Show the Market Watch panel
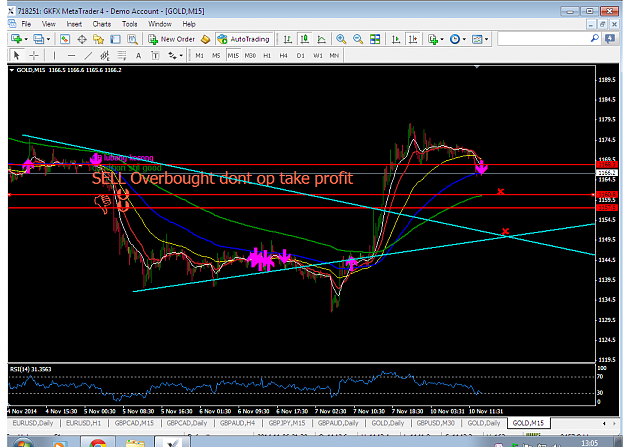Screen dimensions: 625x447 point(65,39)
